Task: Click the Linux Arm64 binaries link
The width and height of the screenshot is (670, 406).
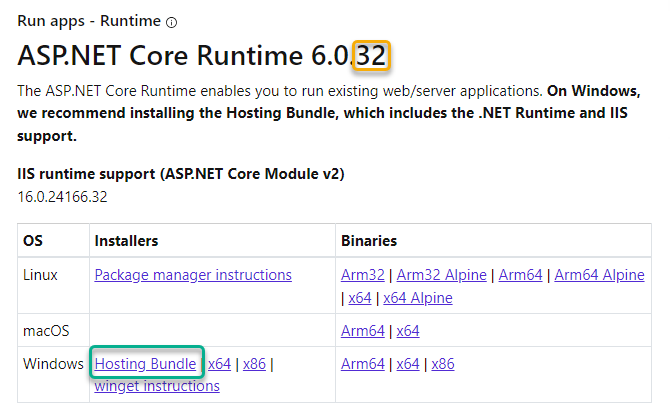Action: click(x=520, y=275)
